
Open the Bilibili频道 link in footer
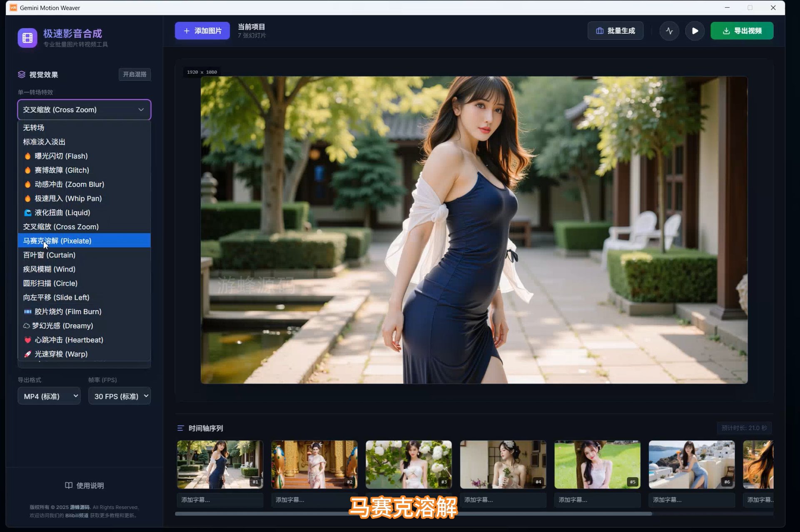click(x=77, y=515)
